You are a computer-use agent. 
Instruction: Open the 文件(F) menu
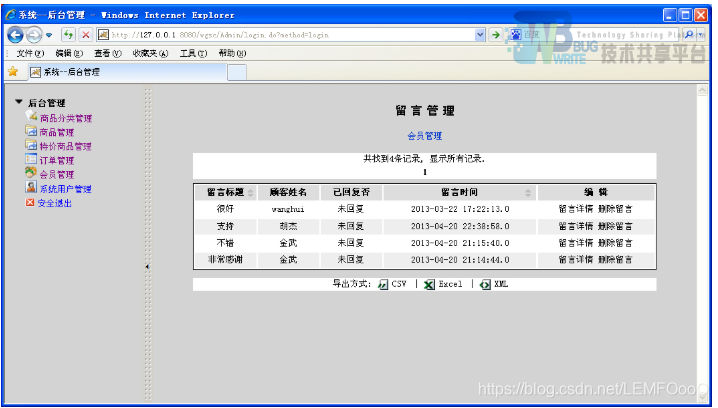click(30, 54)
